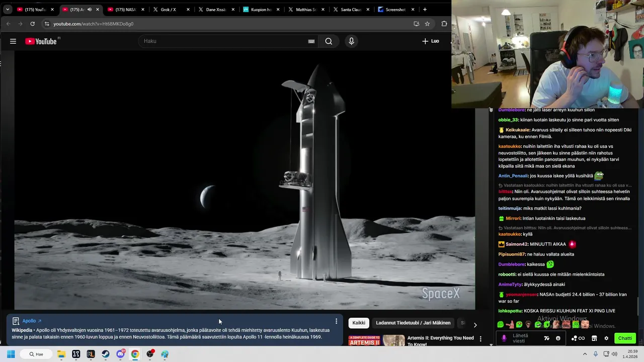The image size is (644, 362).
Task: Open Discord from the taskbar
Action: tap(121, 354)
